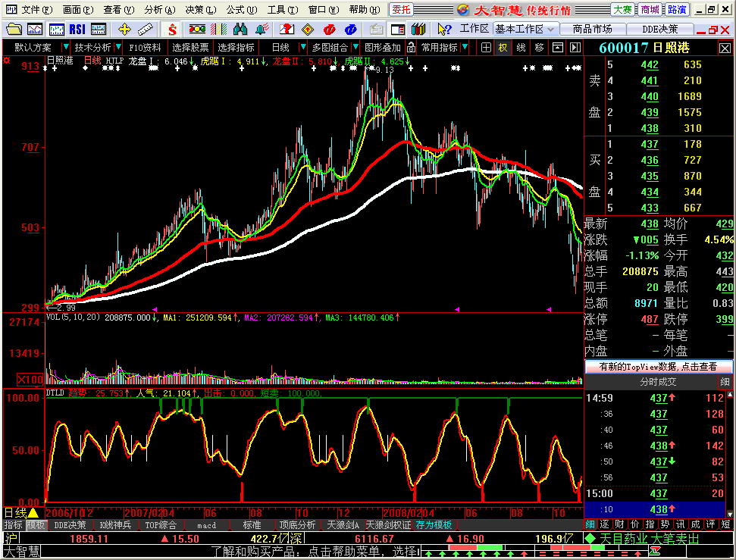Image resolution: width=736 pixels, height=560 pixels.
Task: Expand the 常用指标 dropdown arrow
Action: tap(465, 48)
